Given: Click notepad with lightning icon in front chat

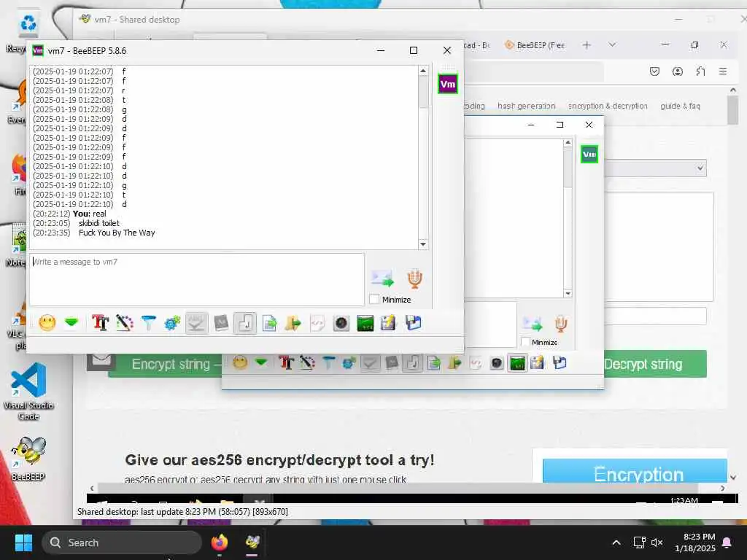Looking at the screenshot, I should tap(388, 323).
